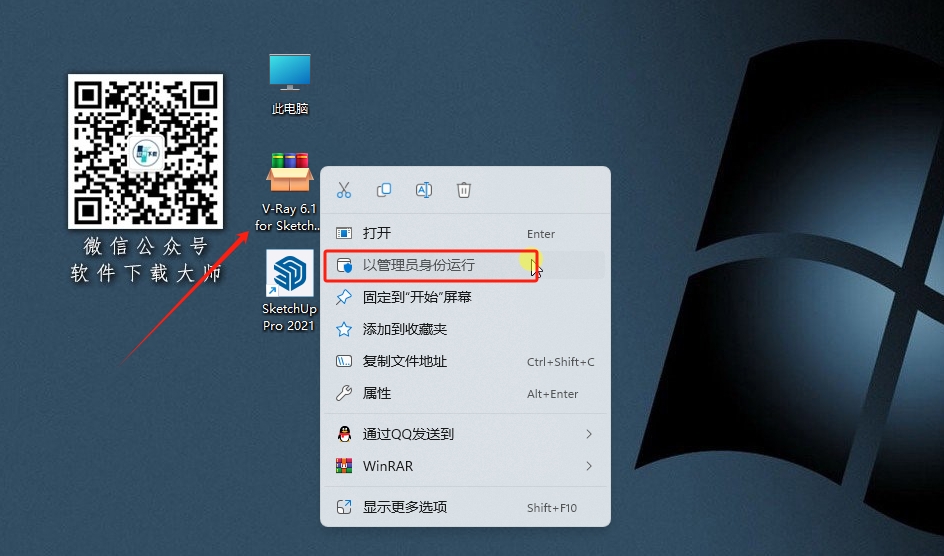Open 属性 from the context menu
The width and height of the screenshot is (944, 556).
(x=465, y=394)
